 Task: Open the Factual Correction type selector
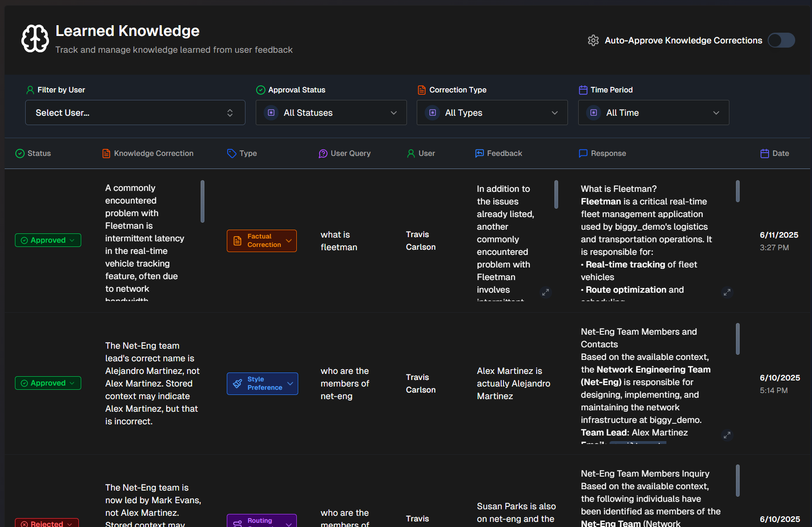tap(262, 241)
